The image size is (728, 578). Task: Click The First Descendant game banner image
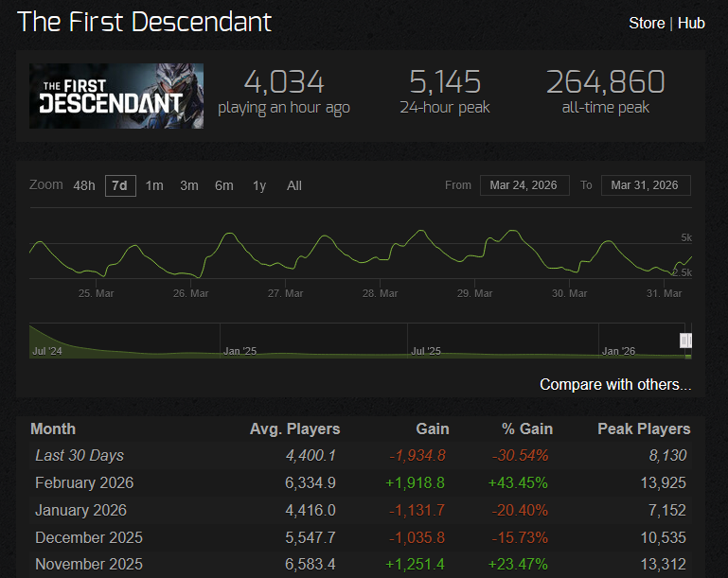click(116, 96)
